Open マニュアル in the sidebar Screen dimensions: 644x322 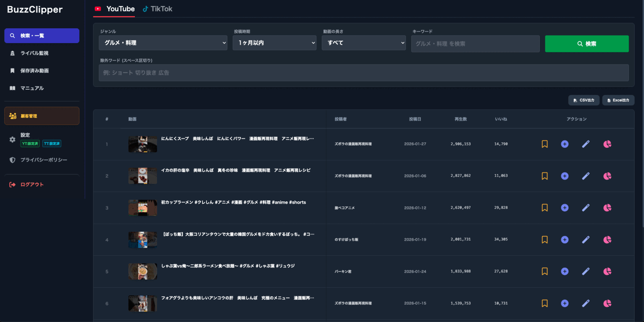[x=42, y=88]
